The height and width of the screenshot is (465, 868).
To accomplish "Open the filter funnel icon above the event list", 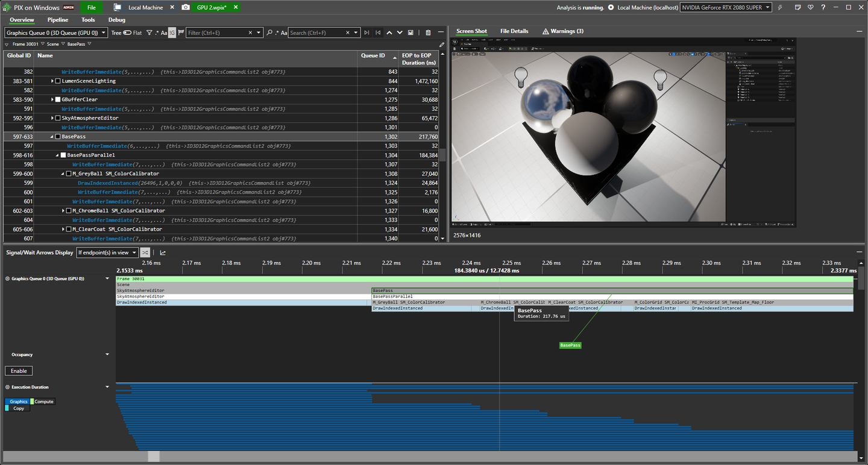I will pos(149,32).
